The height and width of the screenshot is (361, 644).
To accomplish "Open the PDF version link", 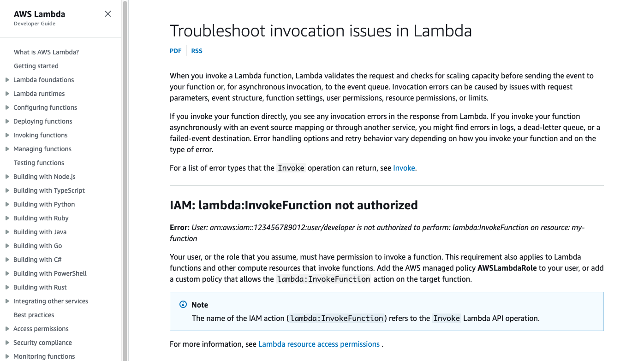I will tap(175, 51).
